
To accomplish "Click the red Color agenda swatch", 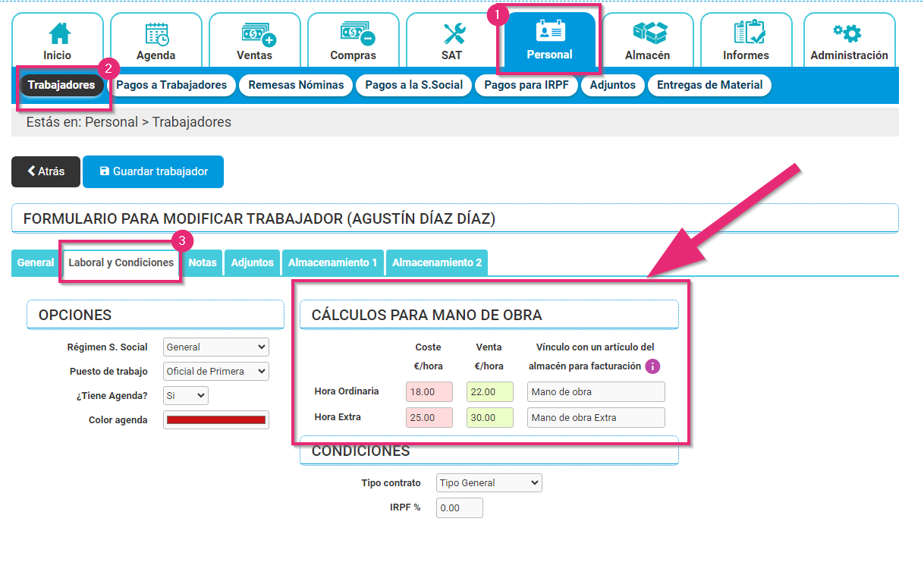I will click(216, 420).
